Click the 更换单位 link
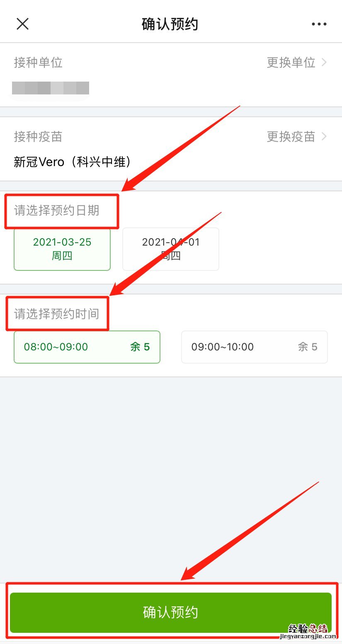Screen dimensions: 342x644 tap(291, 63)
